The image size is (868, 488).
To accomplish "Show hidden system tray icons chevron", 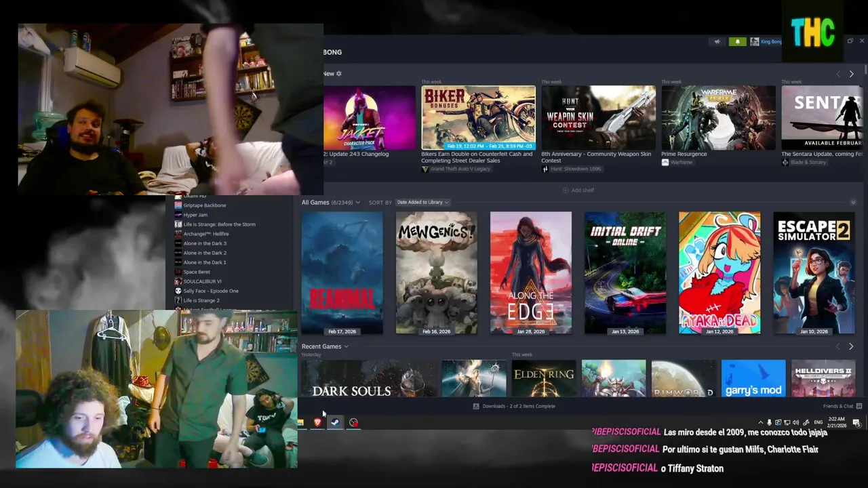I will click(760, 422).
